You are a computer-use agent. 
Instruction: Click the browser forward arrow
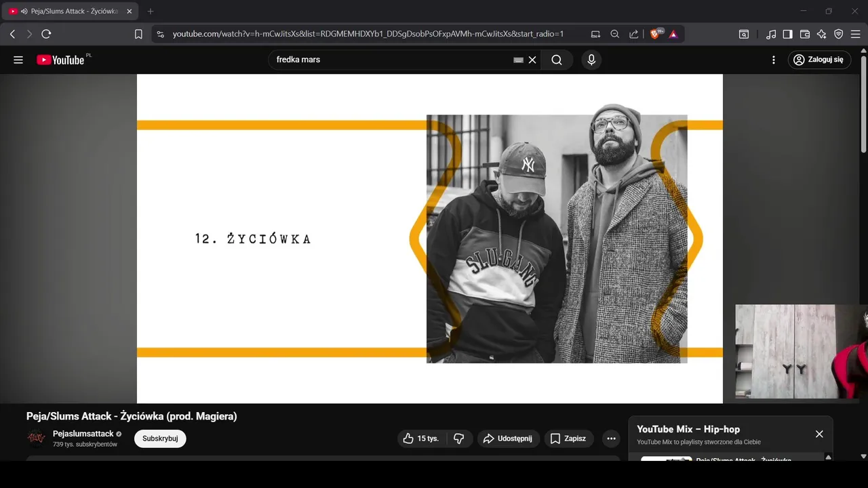29,34
